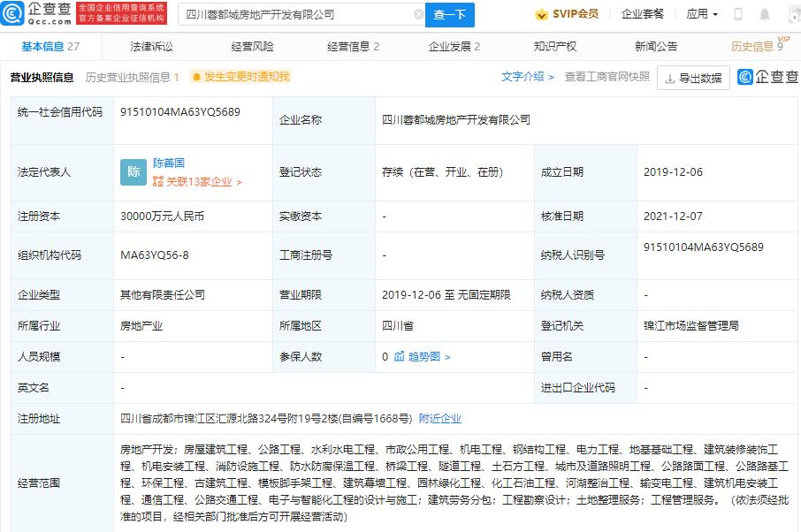Open SVIP会员 link
The width and height of the screenshot is (801, 532).
567,14
